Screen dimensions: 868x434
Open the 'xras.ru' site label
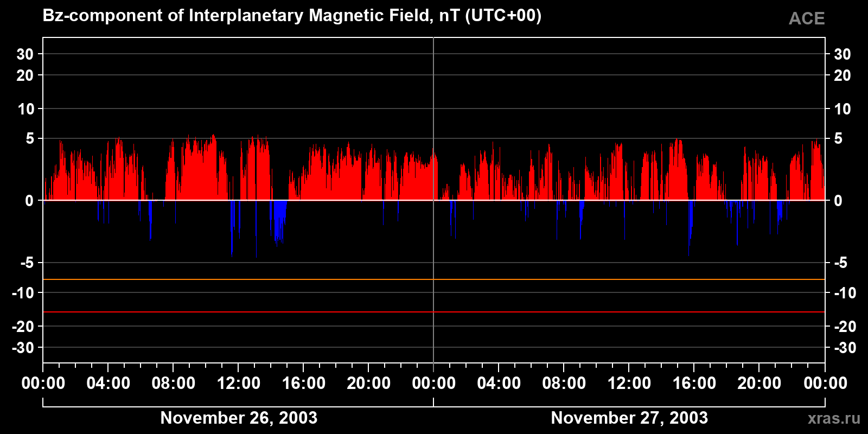[834, 418]
